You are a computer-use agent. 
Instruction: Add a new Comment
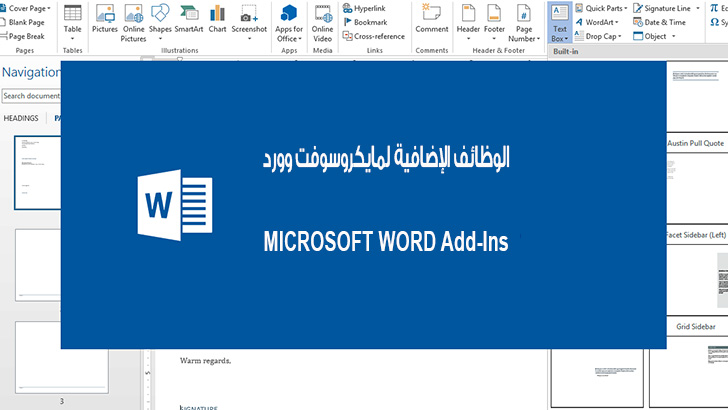(432, 19)
